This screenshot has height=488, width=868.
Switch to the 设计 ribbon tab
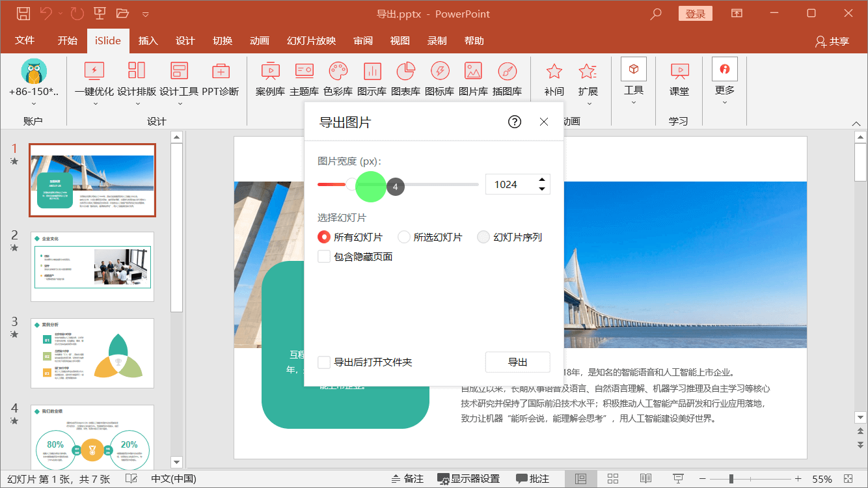point(185,40)
